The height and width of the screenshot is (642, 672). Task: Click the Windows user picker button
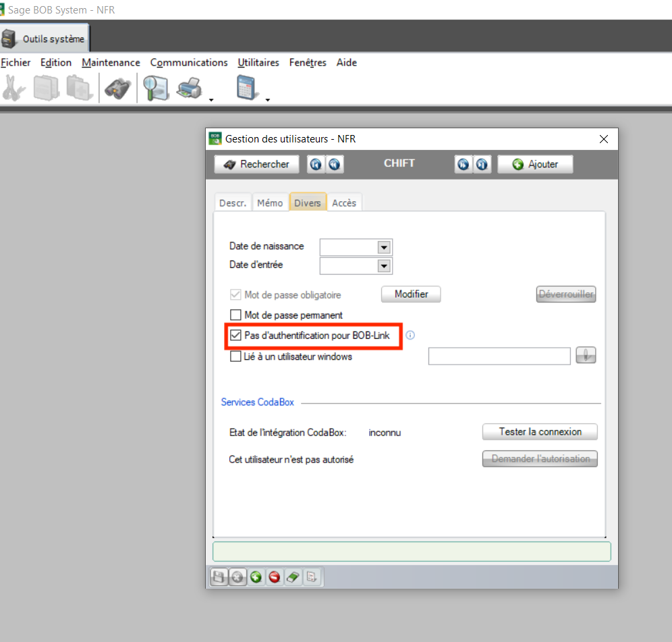(586, 355)
